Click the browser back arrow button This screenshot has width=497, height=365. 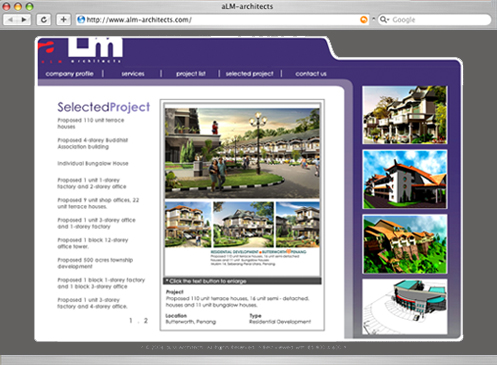pos(10,20)
